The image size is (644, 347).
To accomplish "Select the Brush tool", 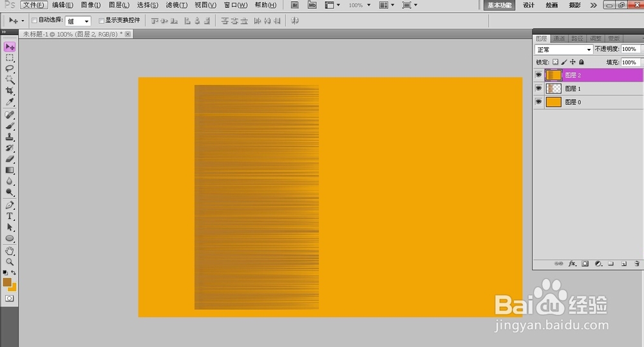I will coord(10,126).
